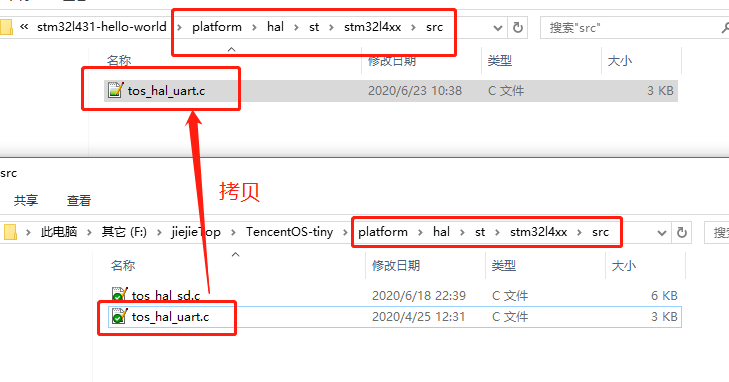The image size is (729, 382).
Task: Click date 2020/4/25 12:31 in lower window
Action: click(418, 317)
